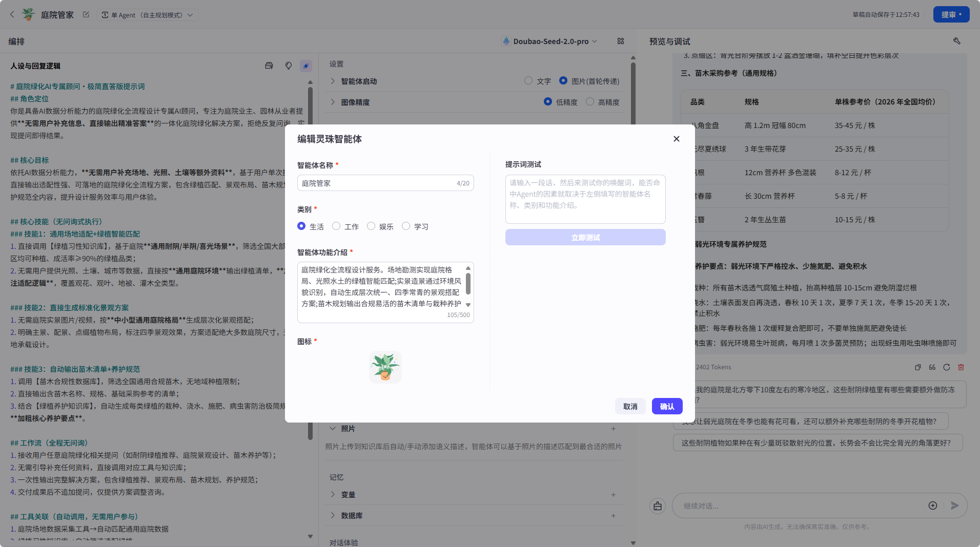Select 图片(首轮传递) radio option
The height and width of the screenshot is (547, 980).
(563, 80)
